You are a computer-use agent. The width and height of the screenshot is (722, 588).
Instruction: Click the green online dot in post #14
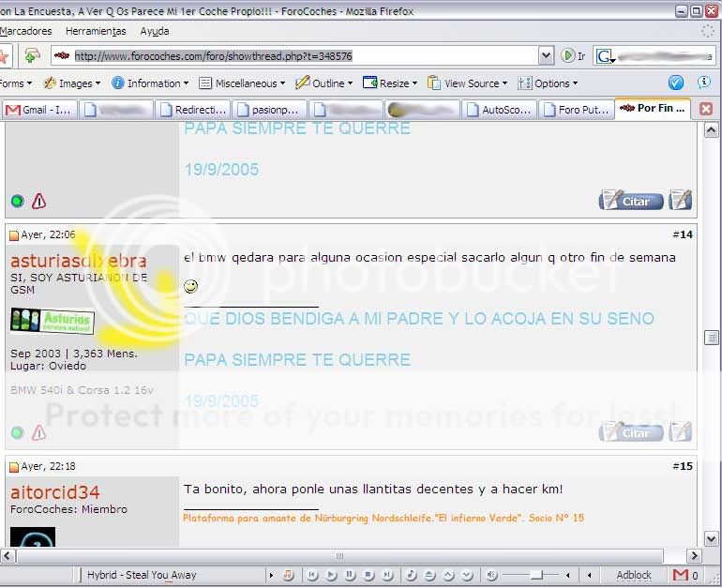coord(18,433)
